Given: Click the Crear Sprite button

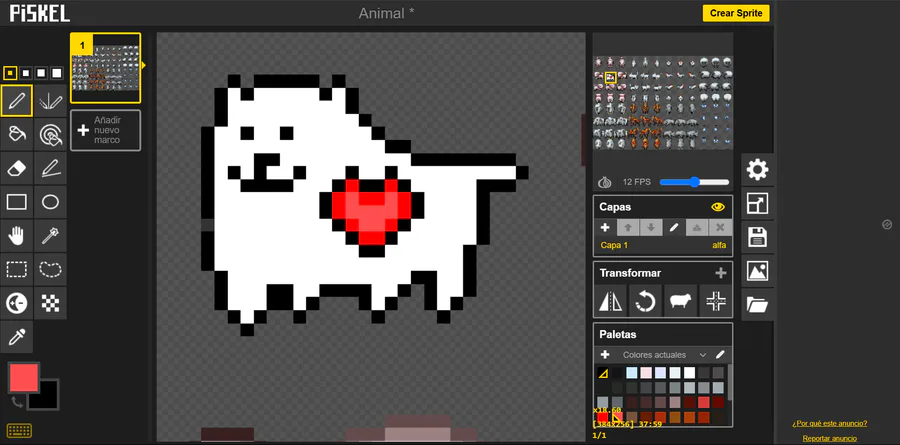Looking at the screenshot, I should [736, 13].
